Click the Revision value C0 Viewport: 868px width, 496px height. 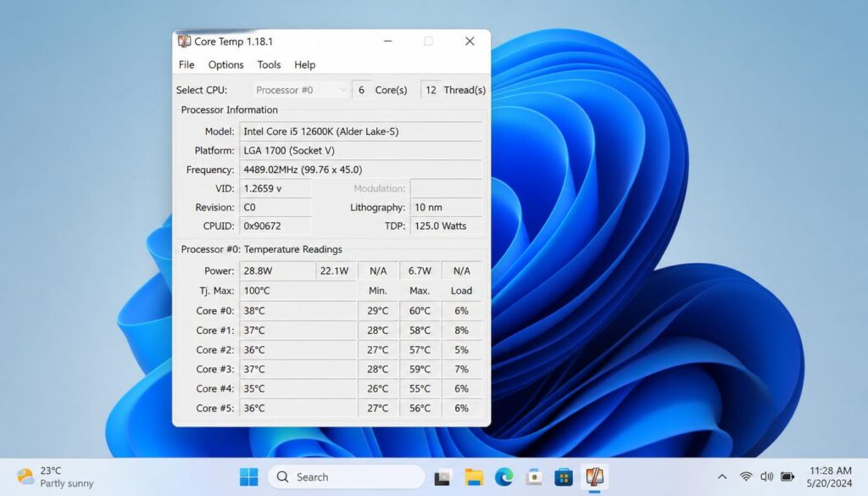click(x=275, y=207)
